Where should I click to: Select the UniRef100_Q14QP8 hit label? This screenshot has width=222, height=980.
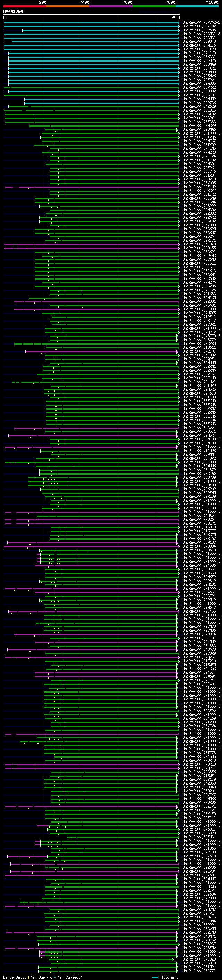[199, 451]
